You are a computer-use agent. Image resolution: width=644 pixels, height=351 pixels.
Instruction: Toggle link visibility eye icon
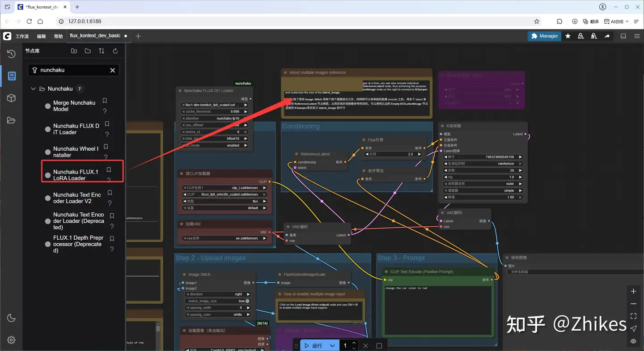point(633,341)
